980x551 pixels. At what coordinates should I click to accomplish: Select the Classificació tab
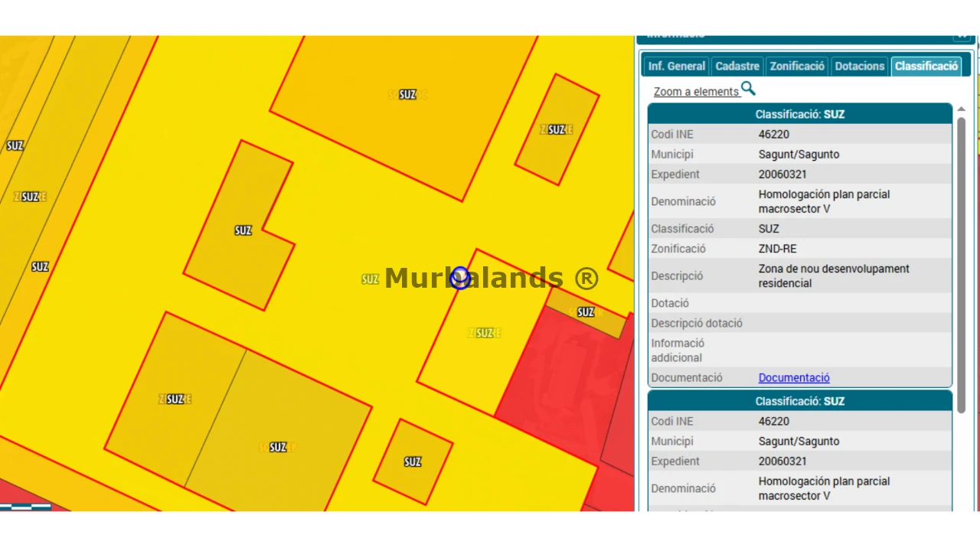[926, 66]
